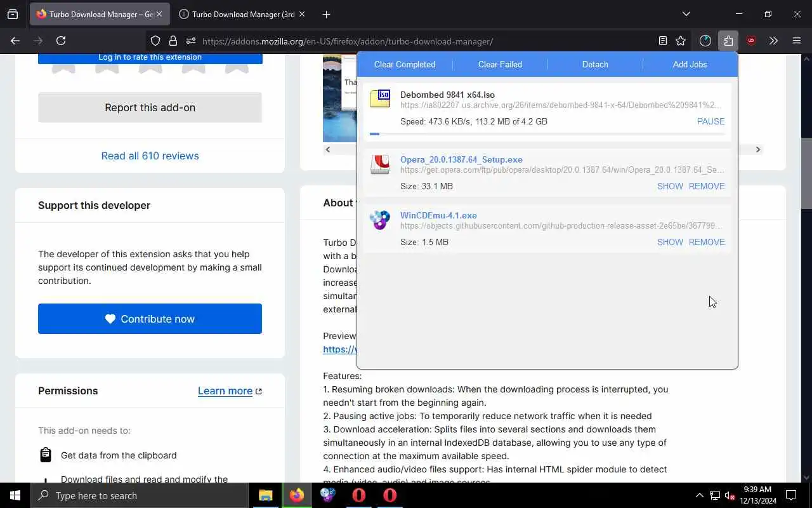Click the taskbar search box
Viewport: 812px width, 508px height.
pos(140,495)
